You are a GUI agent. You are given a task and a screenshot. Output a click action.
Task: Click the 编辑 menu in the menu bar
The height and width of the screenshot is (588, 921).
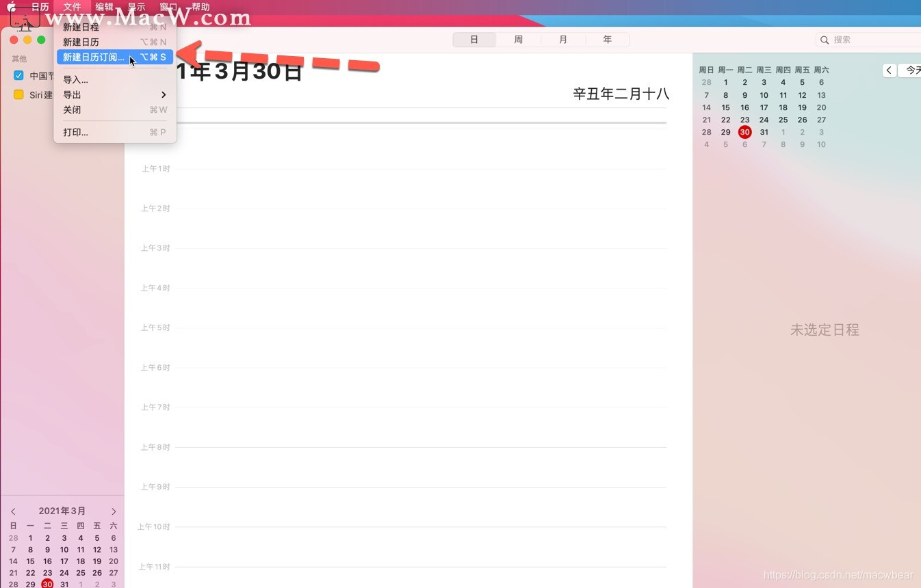coord(104,7)
